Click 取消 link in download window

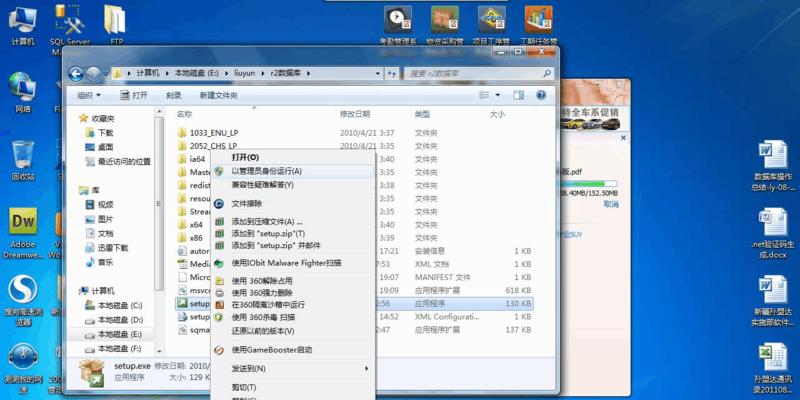611,204
